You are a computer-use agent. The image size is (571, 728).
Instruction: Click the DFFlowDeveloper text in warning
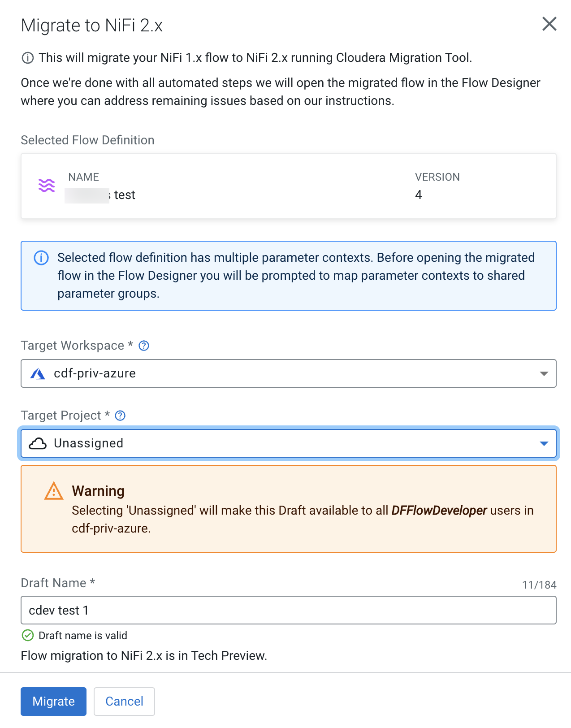[439, 511]
